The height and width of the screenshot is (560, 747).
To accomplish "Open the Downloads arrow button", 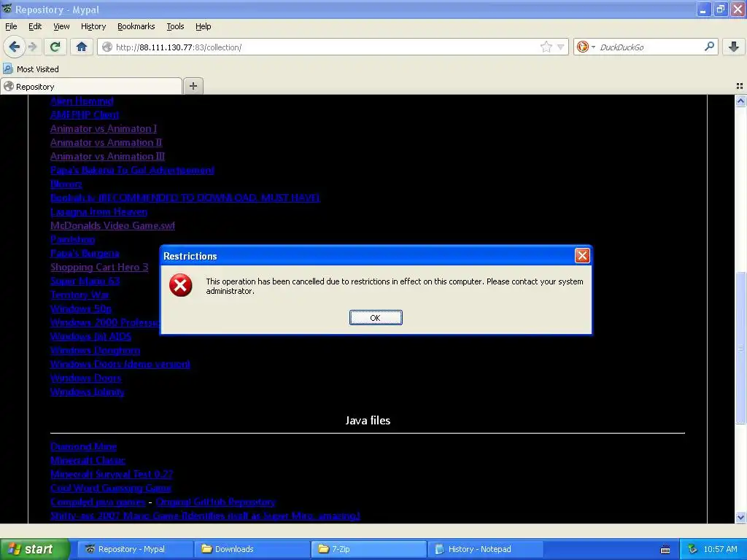I will 734,47.
